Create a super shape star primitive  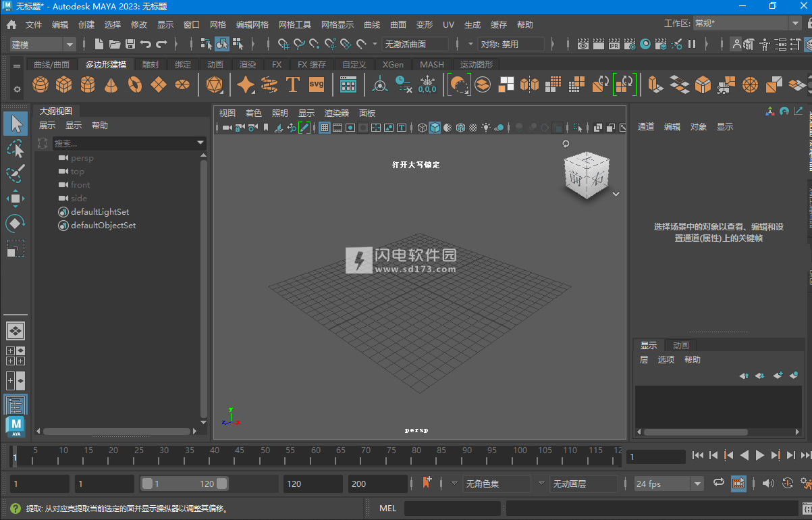tap(246, 85)
